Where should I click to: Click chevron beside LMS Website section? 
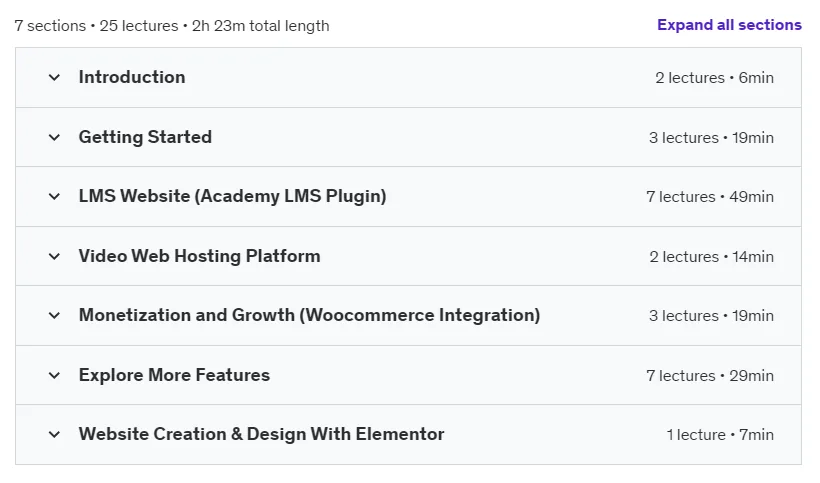pos(54,197)
